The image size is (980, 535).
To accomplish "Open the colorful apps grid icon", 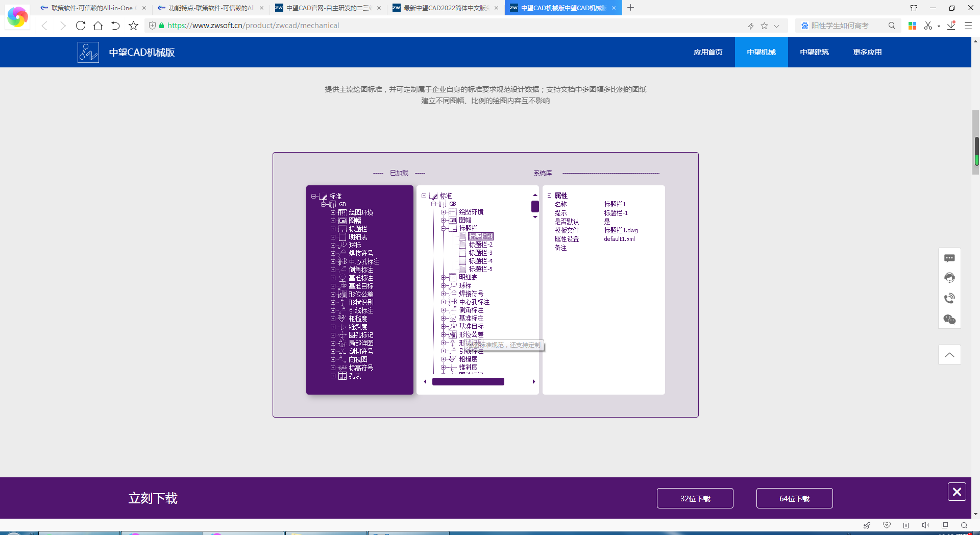I will pyautogui.click(x=913, y=26).
